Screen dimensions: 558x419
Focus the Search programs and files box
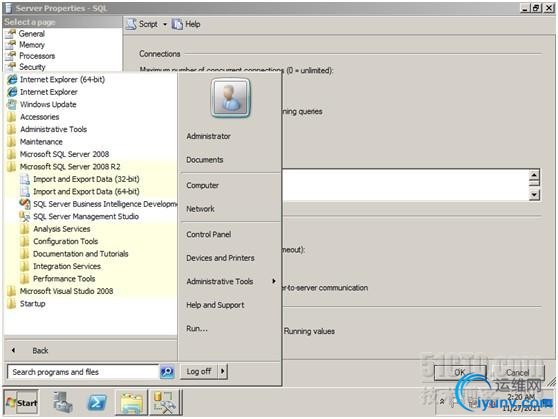(83, 372)
